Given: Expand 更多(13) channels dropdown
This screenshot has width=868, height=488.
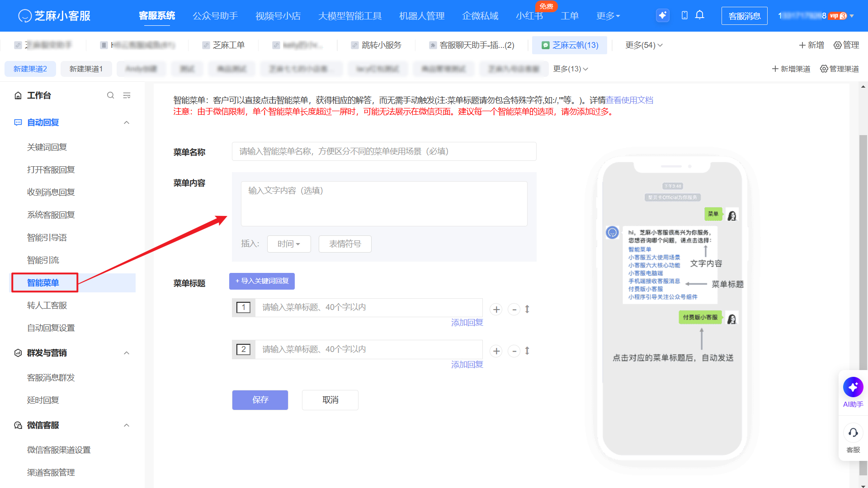Looking at the screenshot, I should 571,69.
